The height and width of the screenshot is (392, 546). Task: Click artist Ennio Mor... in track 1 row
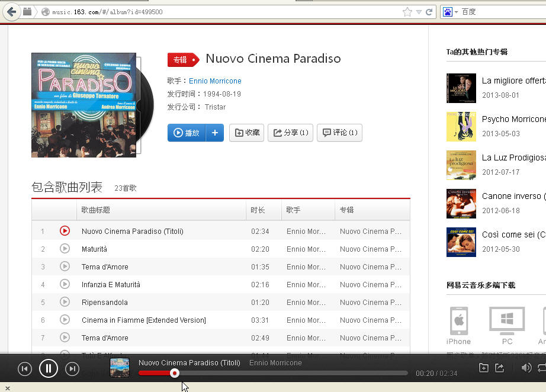(x=306, y=232)
